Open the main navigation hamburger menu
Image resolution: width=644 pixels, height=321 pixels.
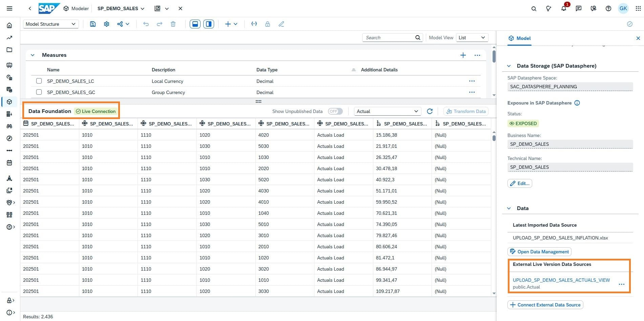click(9, 8)
